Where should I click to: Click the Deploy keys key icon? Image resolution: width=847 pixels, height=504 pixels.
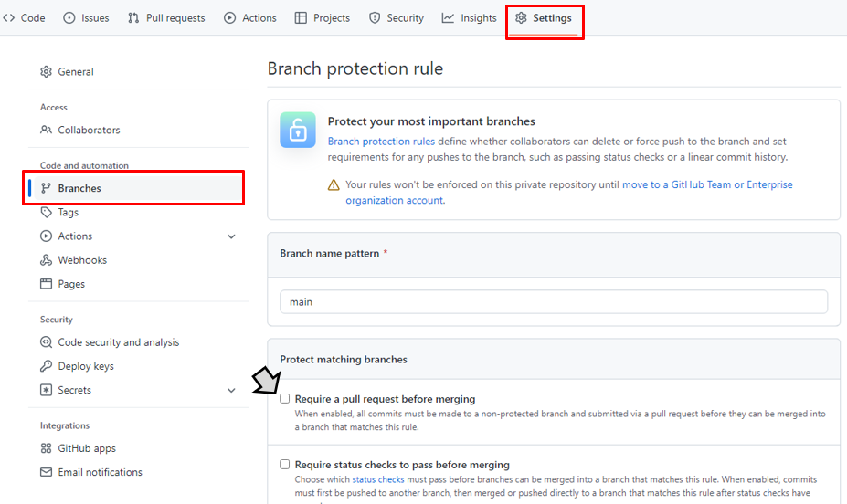(46, 366)
